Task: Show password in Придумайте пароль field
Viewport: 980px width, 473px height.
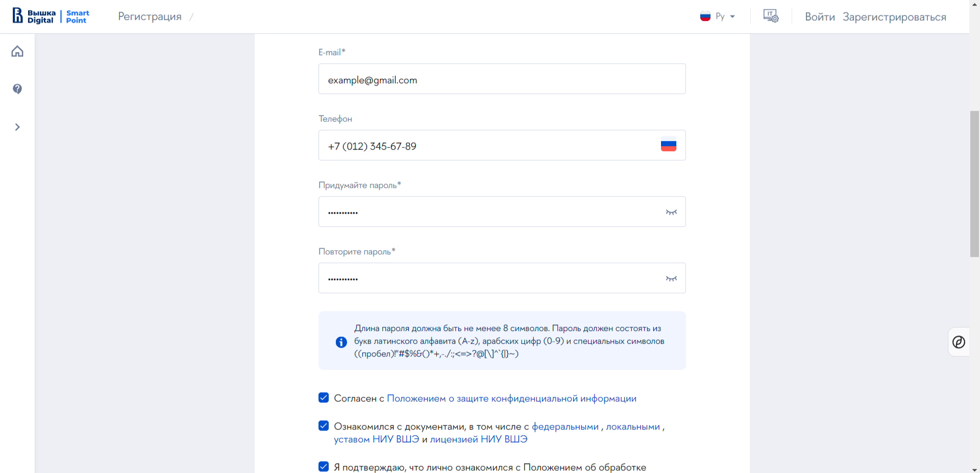Action: pos(671,212)
